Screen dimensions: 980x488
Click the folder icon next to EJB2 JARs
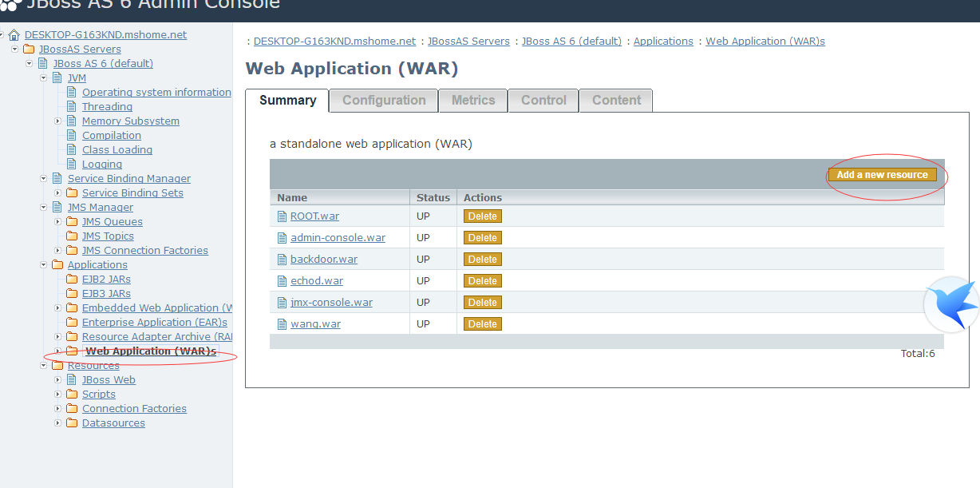coord(72,280)
